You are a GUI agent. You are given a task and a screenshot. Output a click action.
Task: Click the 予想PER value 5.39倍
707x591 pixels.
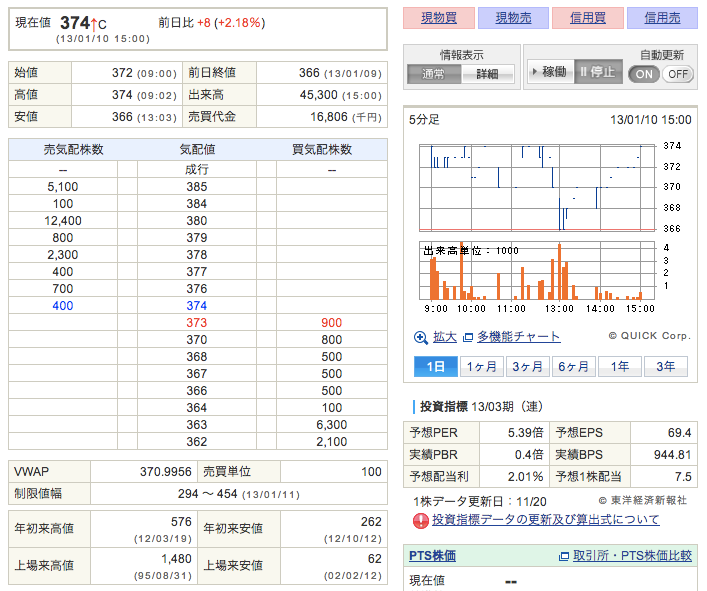tap(525, 433)
